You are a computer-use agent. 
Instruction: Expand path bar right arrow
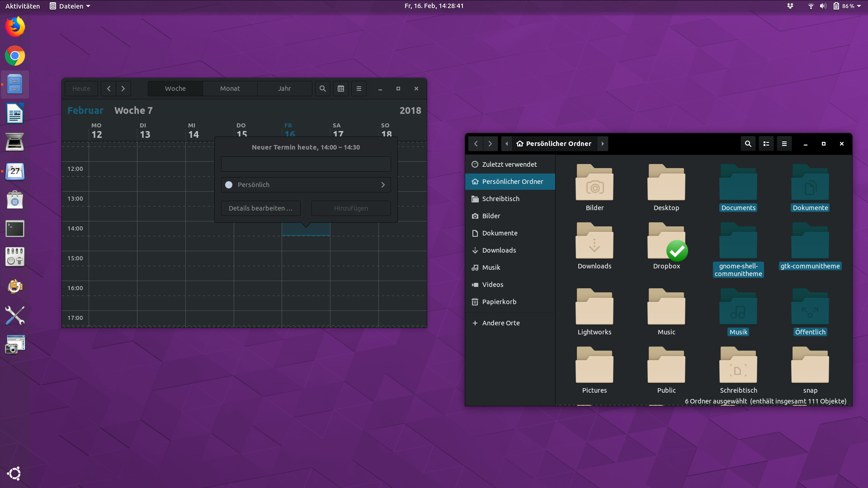[x=603, y=144]
